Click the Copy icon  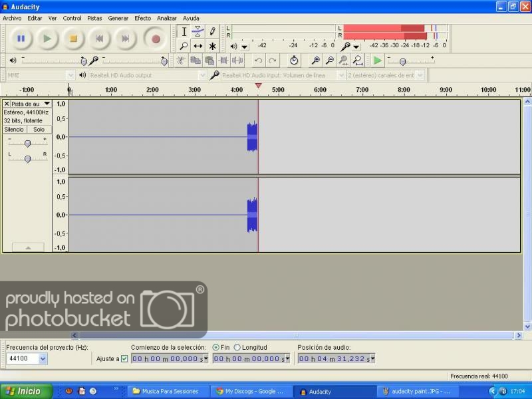pyautogui.click(x=195, y=61)
